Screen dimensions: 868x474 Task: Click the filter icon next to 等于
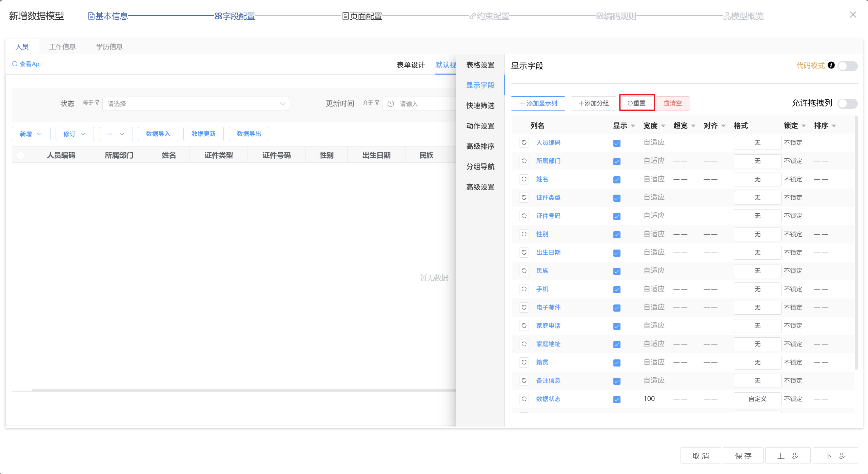[97, 103]
